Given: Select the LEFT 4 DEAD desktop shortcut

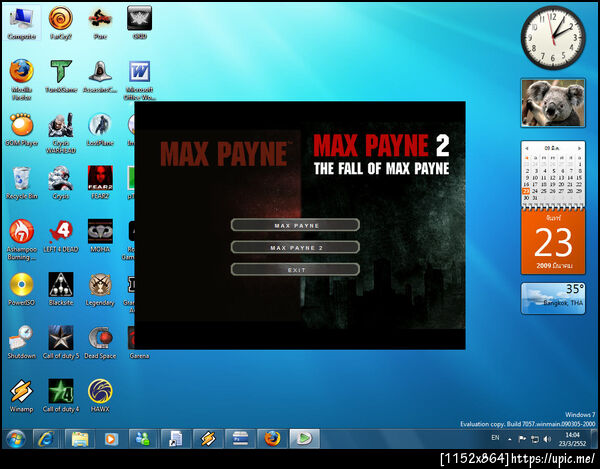Looking at the screenshot, I should click(61, 236).
